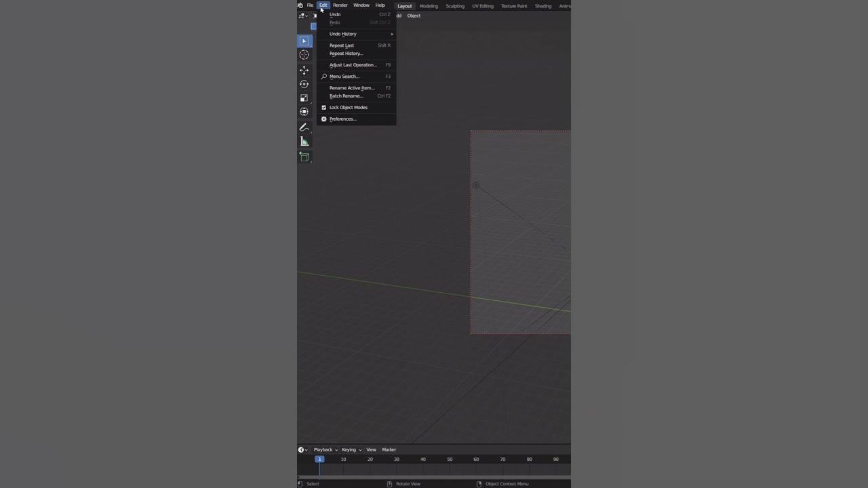Screen dimensions: 868x488
Task: Choose the Measure tool
Action: [x=304, y=142]
